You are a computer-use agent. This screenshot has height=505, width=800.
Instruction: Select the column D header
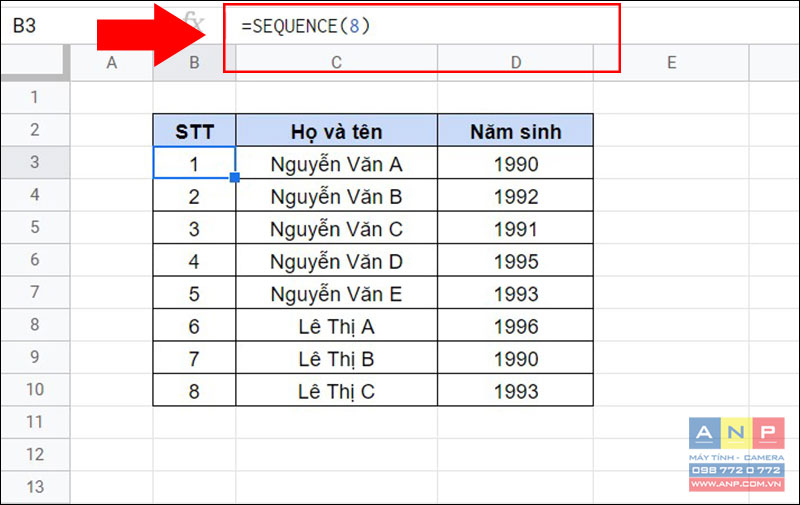click(515, 63)
